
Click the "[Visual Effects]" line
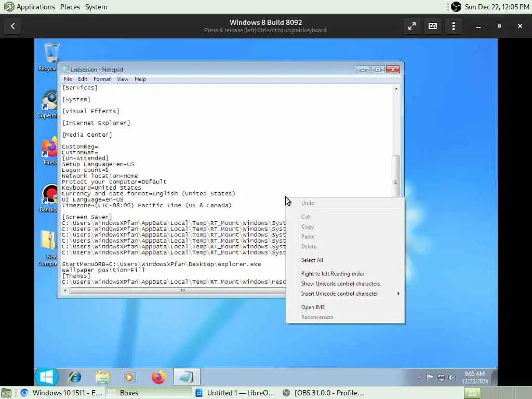pyautogui.click(x=90, y=111)
